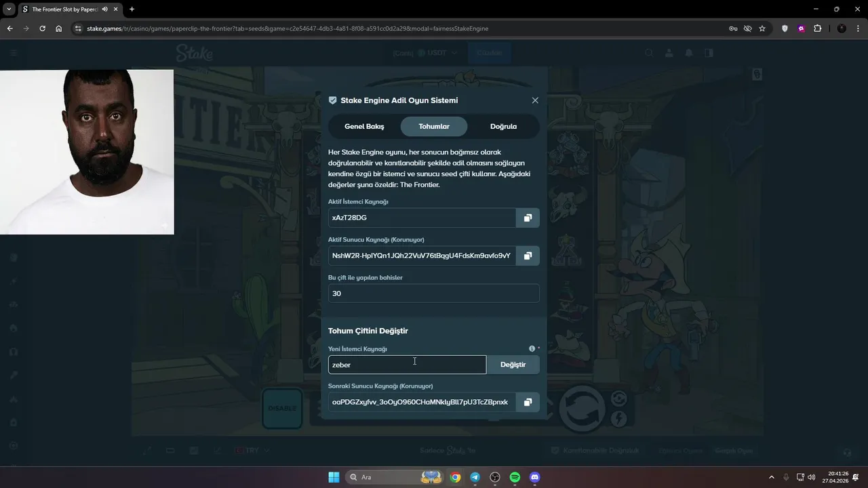868x488 pixels.
Task: Open the TRY currency dropdown below game
Action: pos(252,451)
